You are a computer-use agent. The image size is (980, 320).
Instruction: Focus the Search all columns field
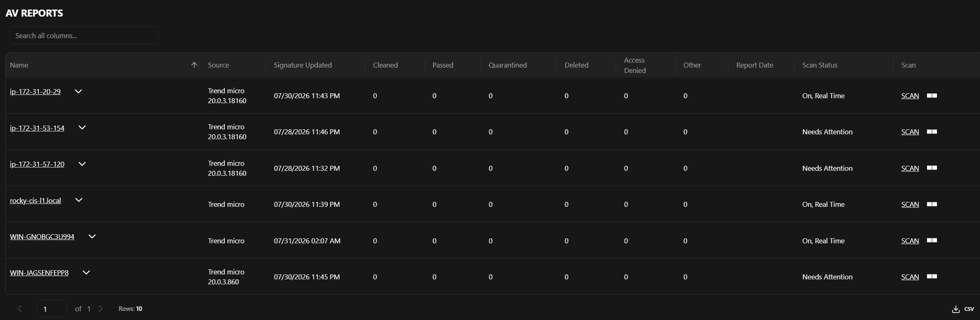click(x=84, y=36)
